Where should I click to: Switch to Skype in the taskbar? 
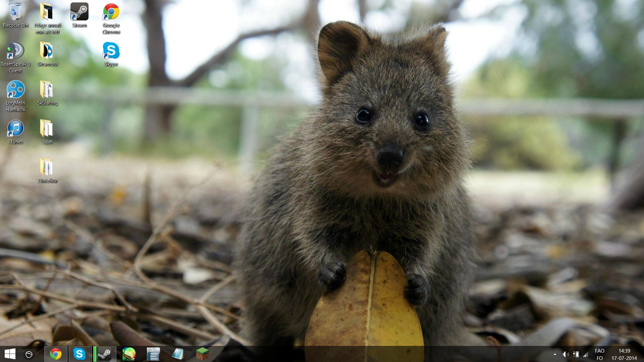tap(80, 354)
